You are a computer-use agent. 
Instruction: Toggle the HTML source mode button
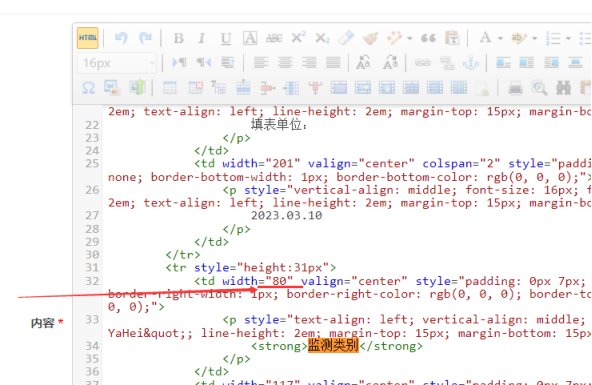pyautogui.click(x=88, y=38)
